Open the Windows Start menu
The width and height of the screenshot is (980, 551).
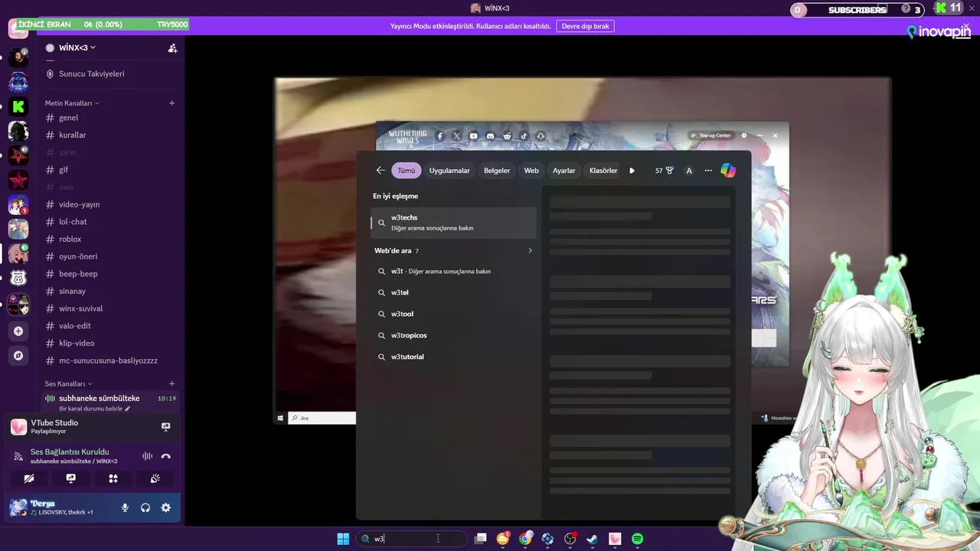[343, 539]
